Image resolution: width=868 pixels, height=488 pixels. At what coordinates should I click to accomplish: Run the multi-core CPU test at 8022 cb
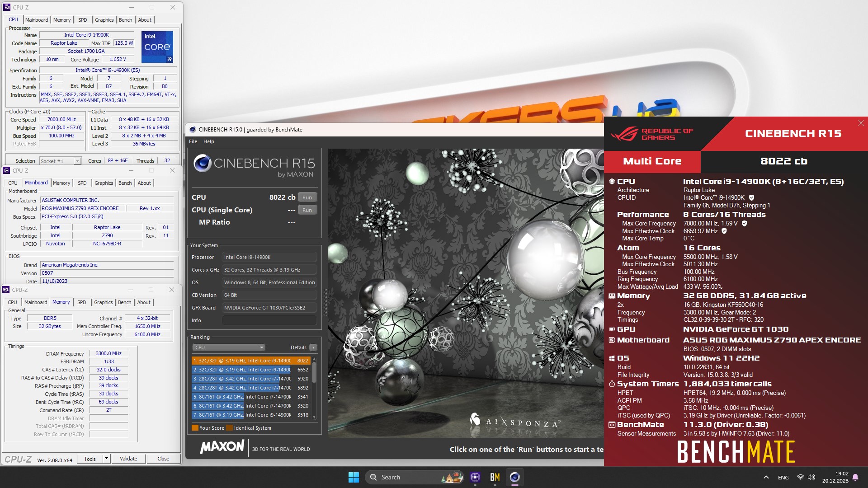point(307,197)
